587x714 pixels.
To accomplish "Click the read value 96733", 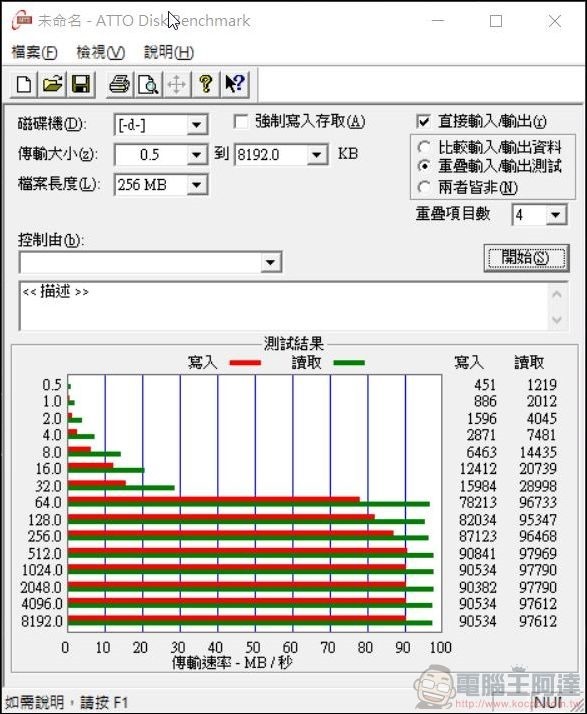I will (538, 502).
